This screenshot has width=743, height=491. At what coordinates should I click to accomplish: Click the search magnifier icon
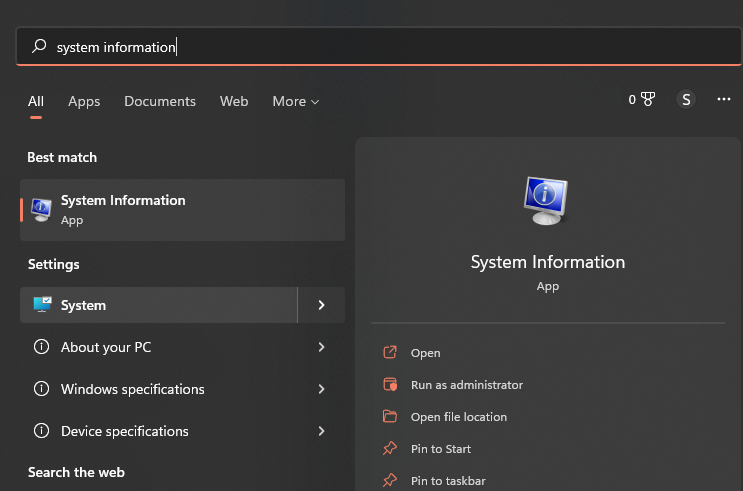[x=39, y=46]
